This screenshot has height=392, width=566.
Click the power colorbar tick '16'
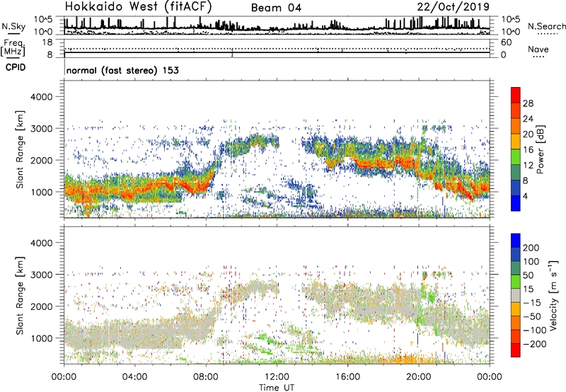tap(528, 150)
